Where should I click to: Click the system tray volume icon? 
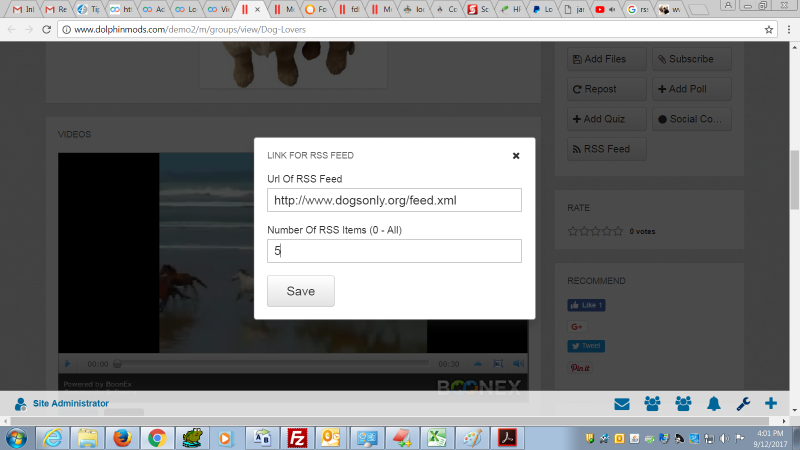click(724, 438)
